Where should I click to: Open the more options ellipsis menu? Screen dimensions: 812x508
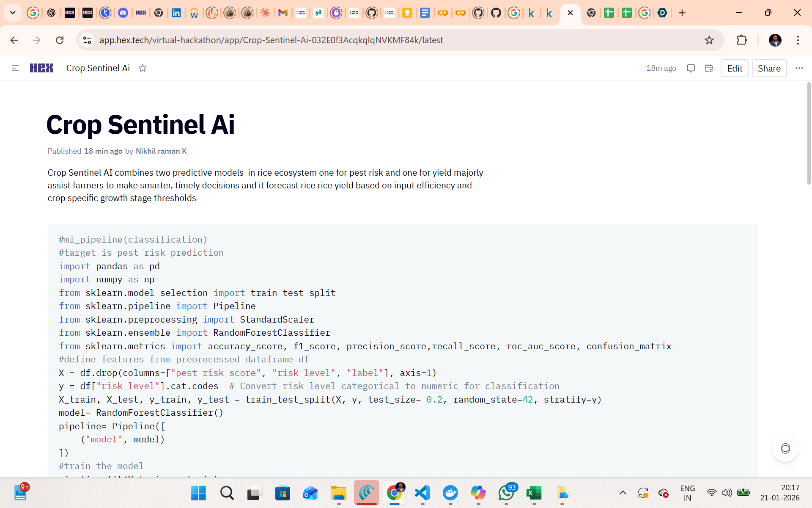point(799,68)
